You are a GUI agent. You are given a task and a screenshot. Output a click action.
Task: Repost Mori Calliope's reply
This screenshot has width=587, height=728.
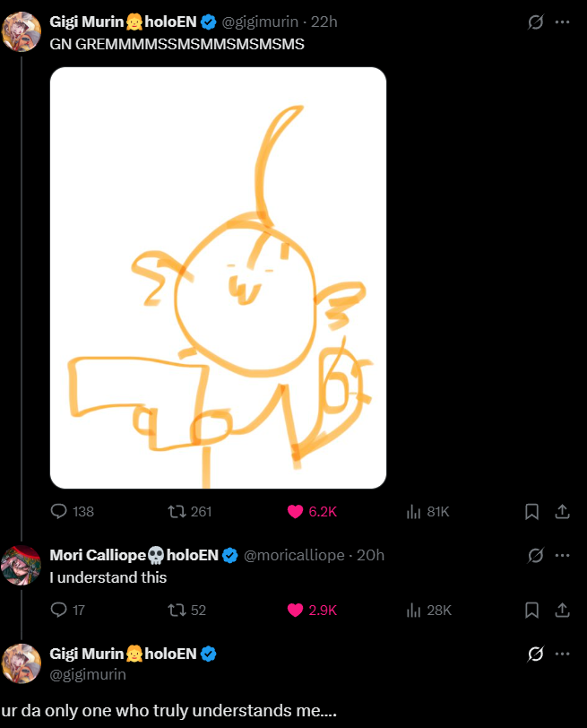pyautogui.click(x=177, y=610)
